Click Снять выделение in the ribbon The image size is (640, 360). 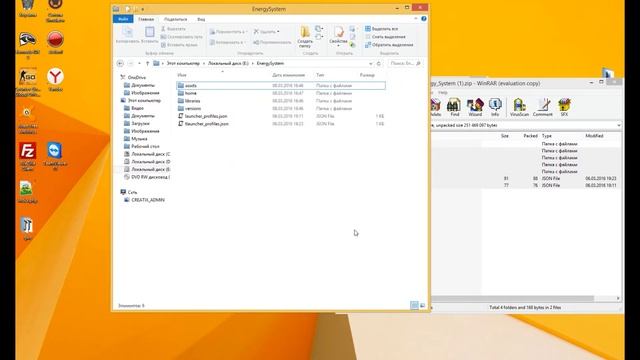click(x=385, y=37)
